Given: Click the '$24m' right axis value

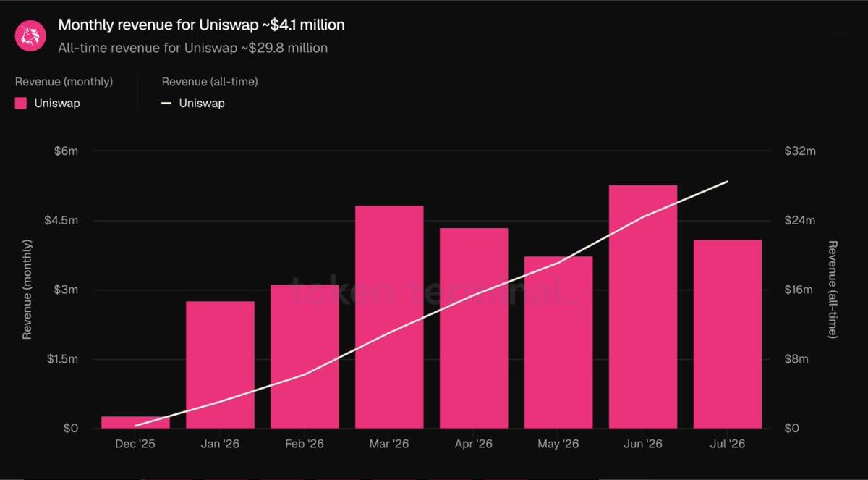Looking at the screenshot, I should [x=800, y=221].
